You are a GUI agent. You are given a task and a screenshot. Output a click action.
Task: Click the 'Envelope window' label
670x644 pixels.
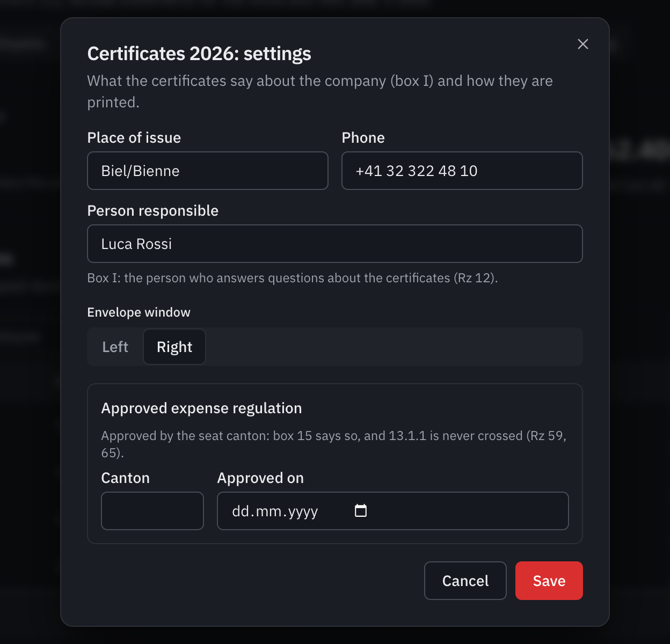click(x=139, y=312)
